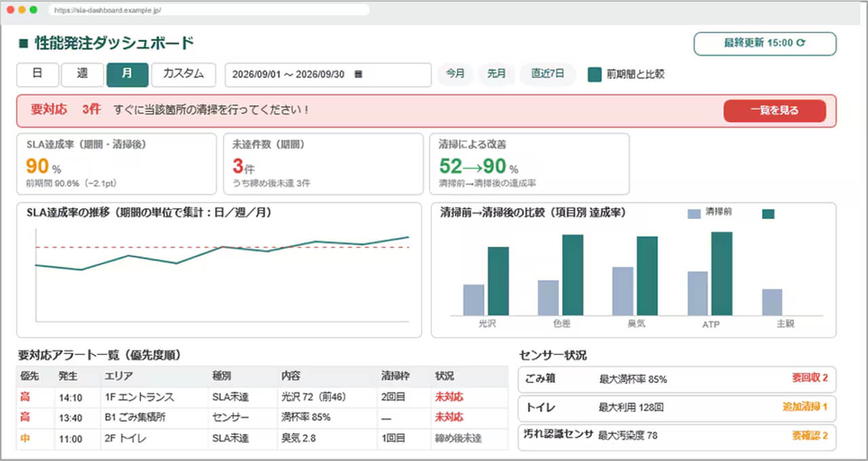The width and height of the screenshot is (868, 461).
Task: Select the 日 period tab
Action: 37,75
